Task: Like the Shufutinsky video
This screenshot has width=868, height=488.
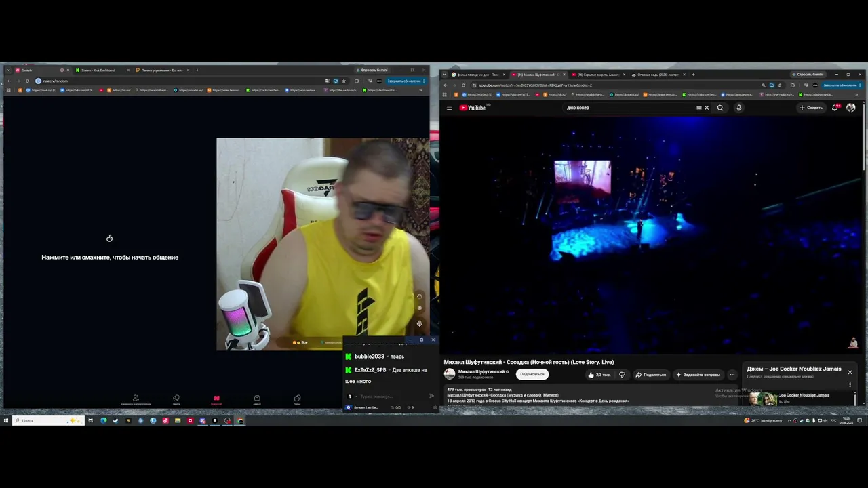Action: (599, 375)
